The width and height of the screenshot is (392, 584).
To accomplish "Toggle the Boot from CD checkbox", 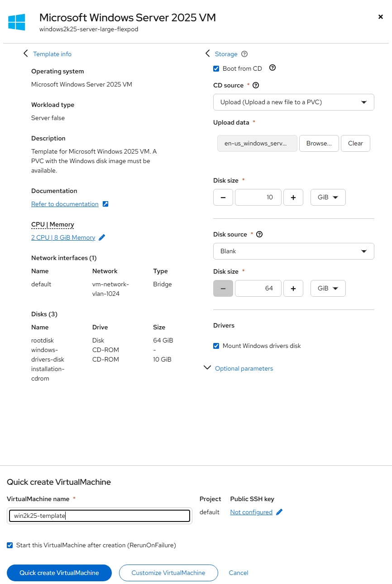I will click(216, 68).
